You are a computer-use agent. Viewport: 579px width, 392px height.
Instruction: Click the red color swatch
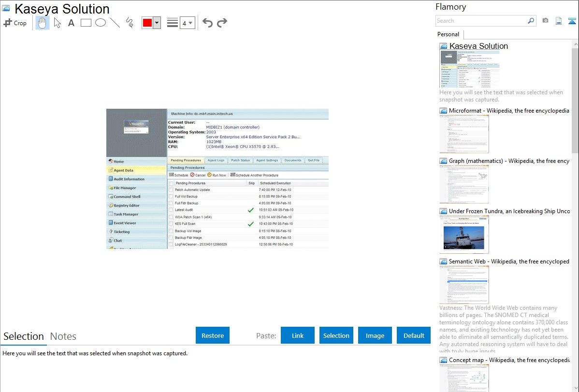click(x=147, y=23)
